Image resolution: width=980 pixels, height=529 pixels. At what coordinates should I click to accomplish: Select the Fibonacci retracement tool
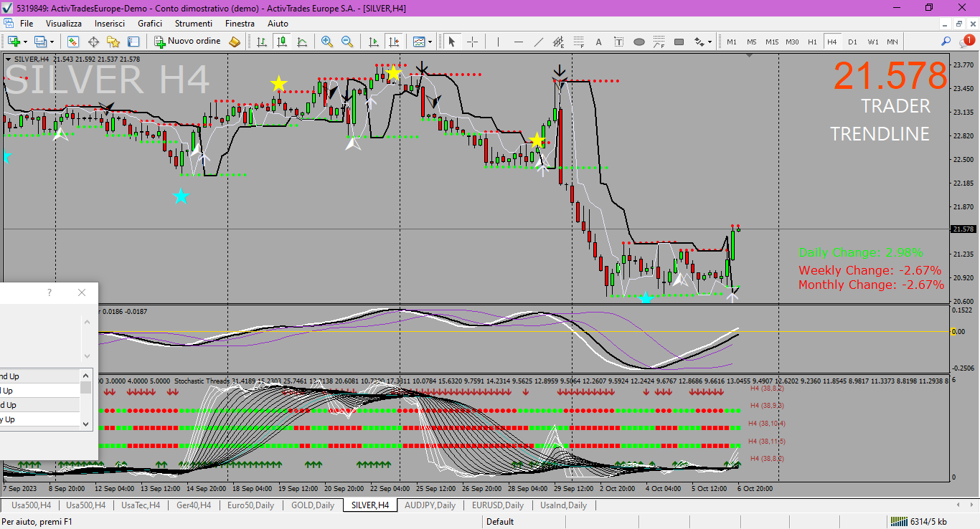point(578,42)
